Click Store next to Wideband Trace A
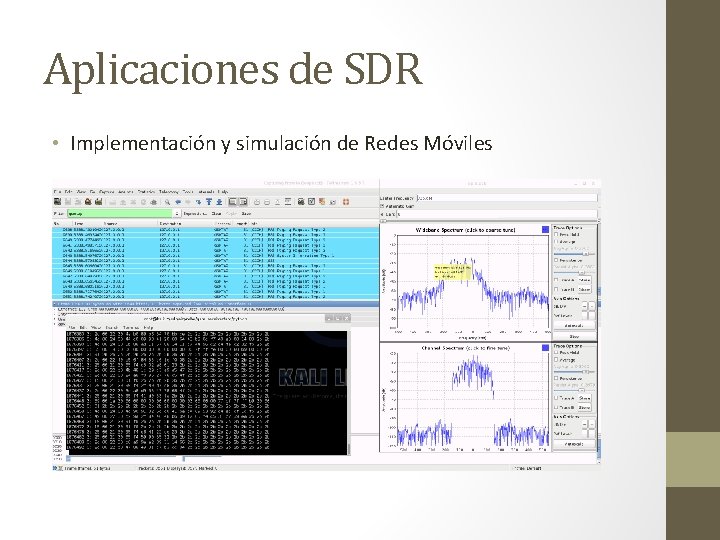 click(585, 280)
